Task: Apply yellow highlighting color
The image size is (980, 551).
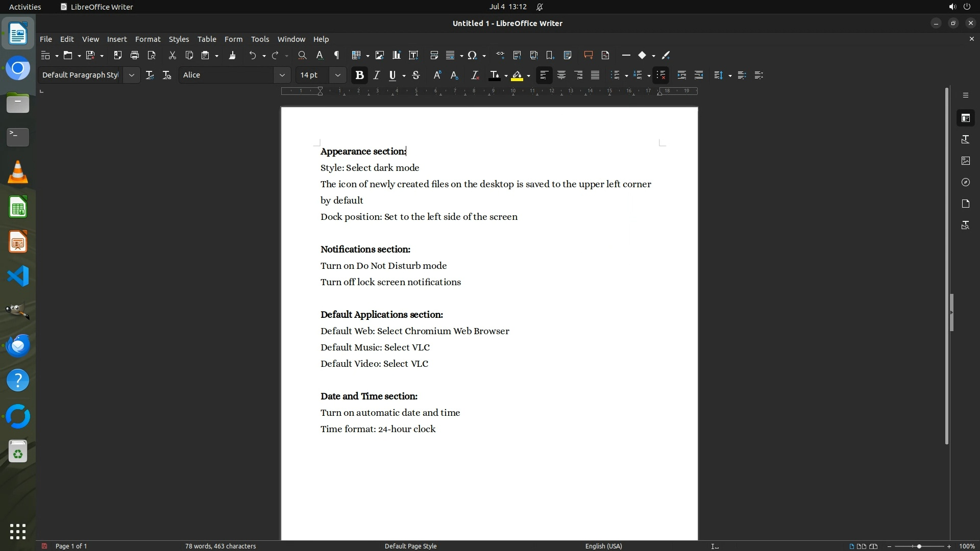Action: tap(517, 75)
